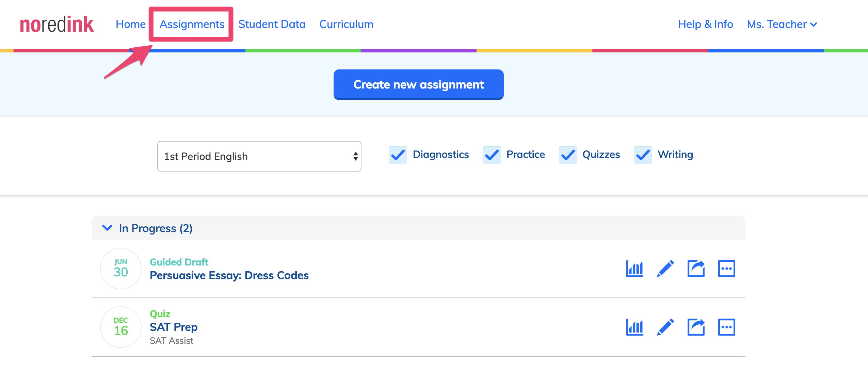868x371 pixels.
Task: Uncheck the Diagnostics filter checkbox
Action: (398, 155)
